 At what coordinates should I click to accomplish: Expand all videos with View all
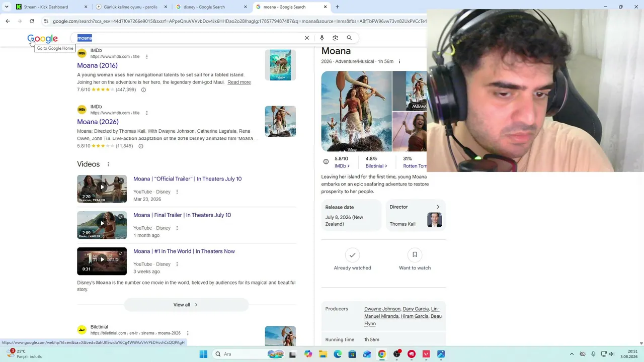[x=186, y=305]
